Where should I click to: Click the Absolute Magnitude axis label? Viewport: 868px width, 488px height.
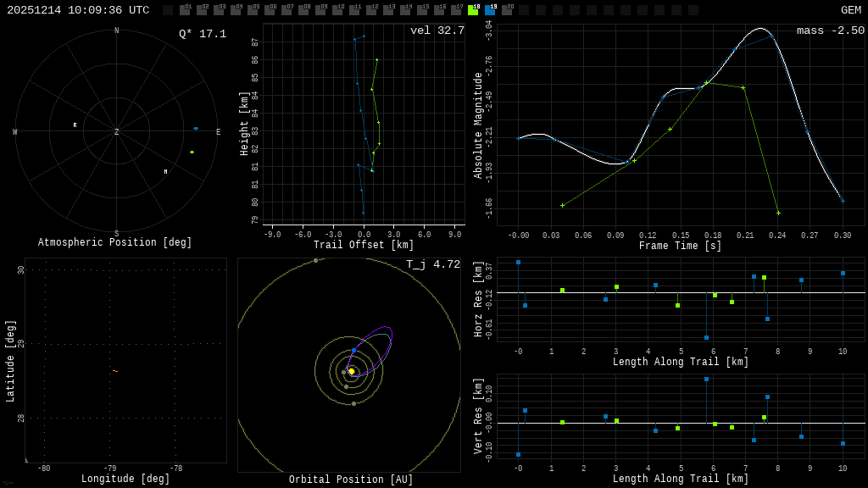click(478, 125)
